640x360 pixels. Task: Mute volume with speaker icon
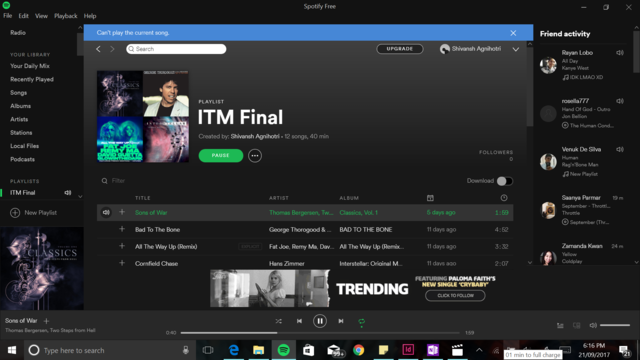(593, 325)
